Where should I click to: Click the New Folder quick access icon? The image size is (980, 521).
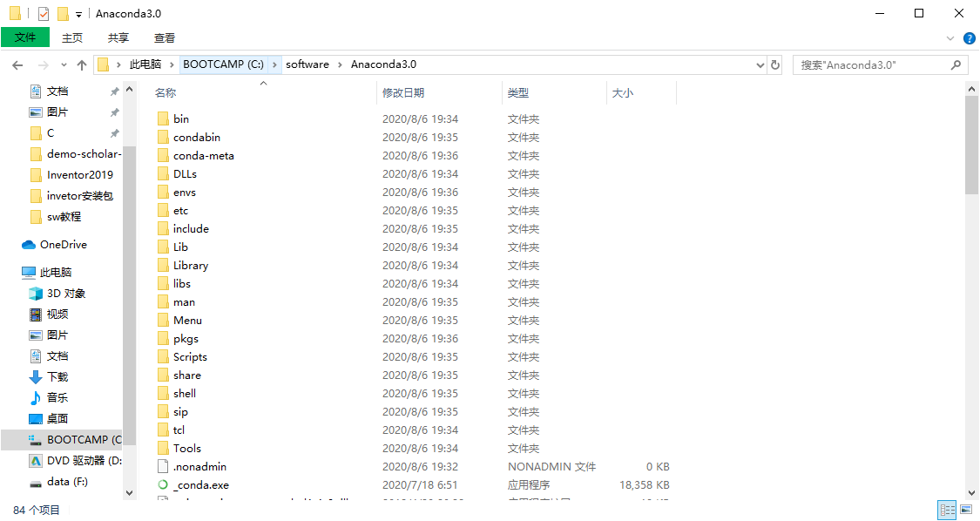click(x=63, y=14)
